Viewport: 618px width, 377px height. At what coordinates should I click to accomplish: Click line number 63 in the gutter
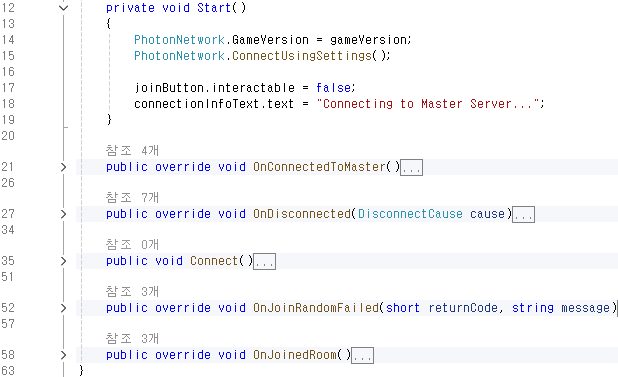(x=8, y=371)
